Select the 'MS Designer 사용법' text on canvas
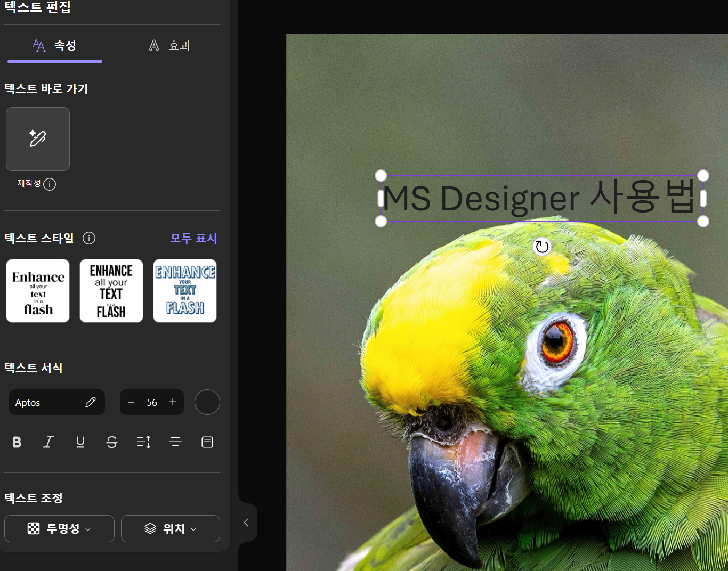Image resolution: width=728 pixels, height=571 pixels. point(540,198)
